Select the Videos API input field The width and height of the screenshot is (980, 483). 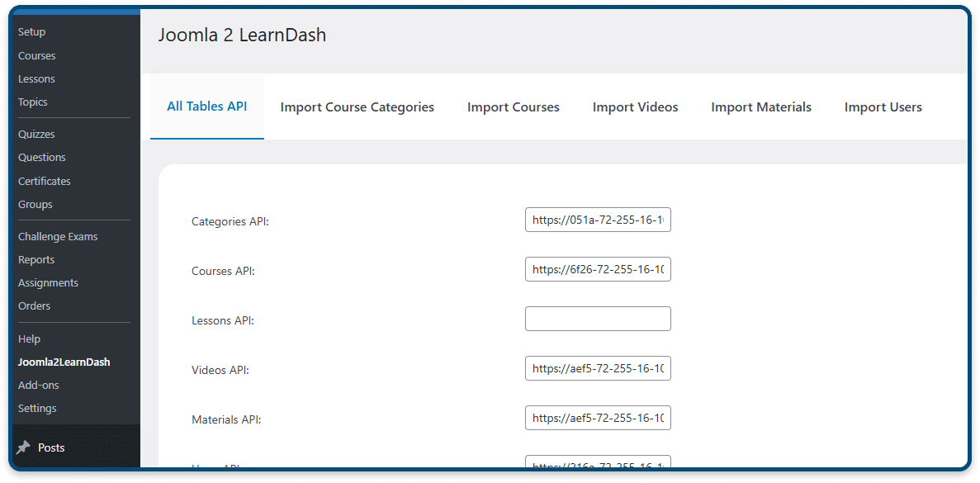tap(598, 369)
